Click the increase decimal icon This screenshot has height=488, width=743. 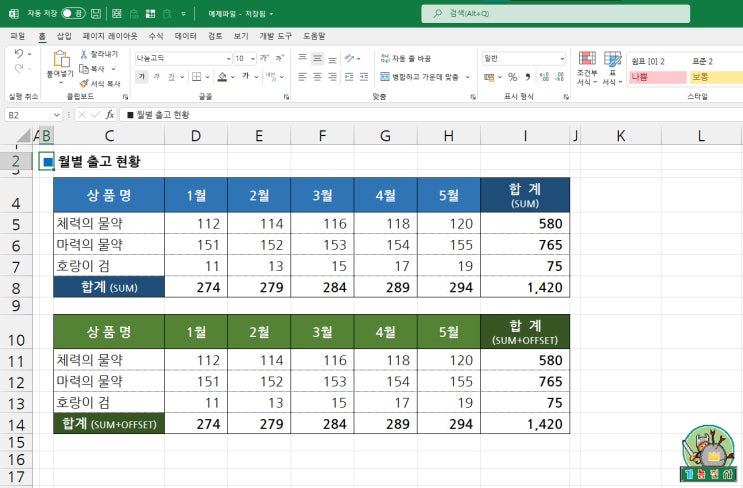544,77
